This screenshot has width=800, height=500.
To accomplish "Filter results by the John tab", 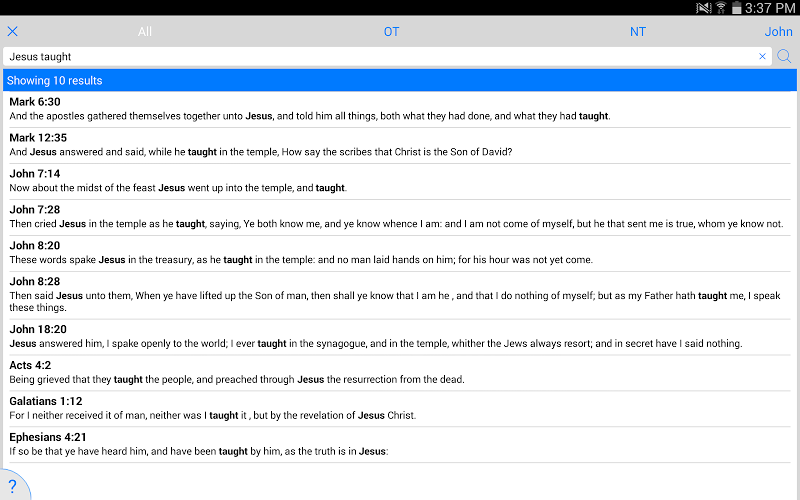I will coord(778,32).
